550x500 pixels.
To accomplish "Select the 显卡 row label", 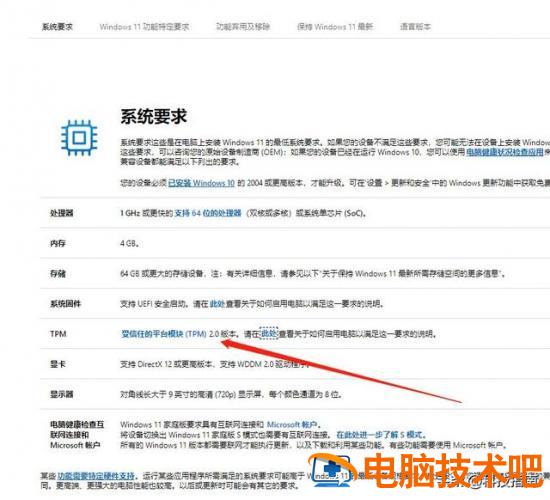I will tap(58, 364).
